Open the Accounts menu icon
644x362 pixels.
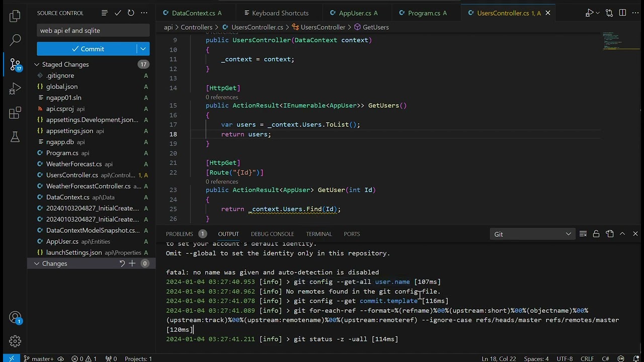pyautogui.click(x=15, y=318)
